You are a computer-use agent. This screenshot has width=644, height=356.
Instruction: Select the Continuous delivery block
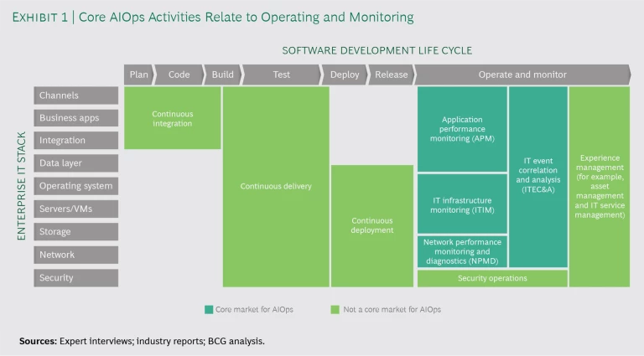(x=275, y=187)
